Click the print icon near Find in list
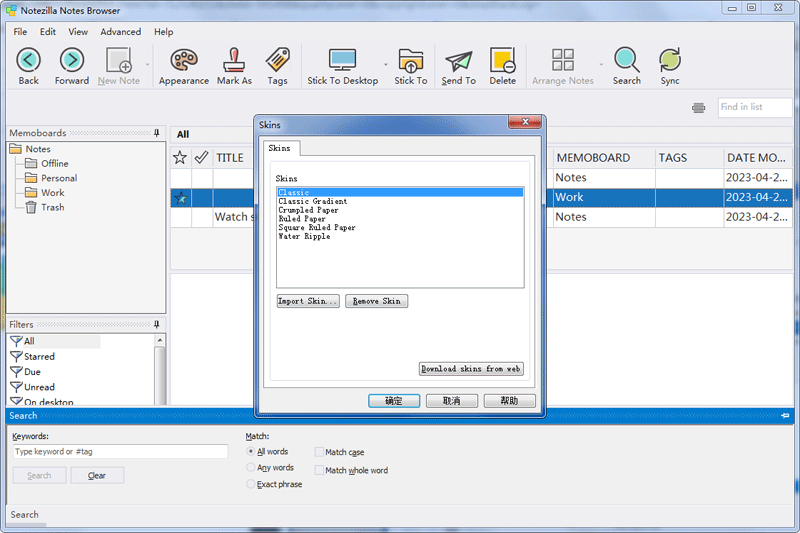The height and width of the screenshot is (533, 800). tap(698, 108)
